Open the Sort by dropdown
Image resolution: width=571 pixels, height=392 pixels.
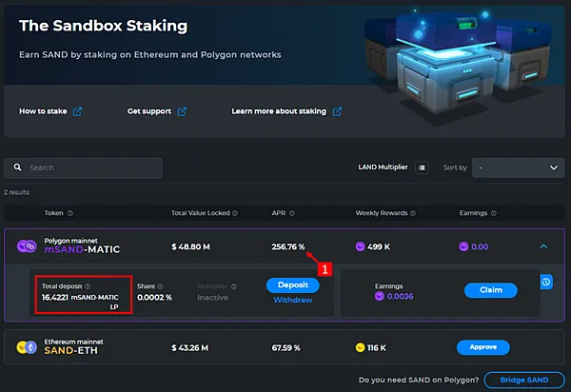(x=519, y=167)
